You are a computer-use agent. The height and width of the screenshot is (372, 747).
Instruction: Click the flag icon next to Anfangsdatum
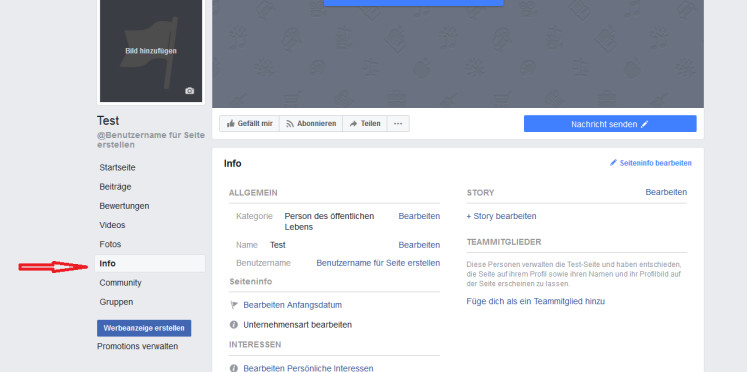click(x=234, y=305)
